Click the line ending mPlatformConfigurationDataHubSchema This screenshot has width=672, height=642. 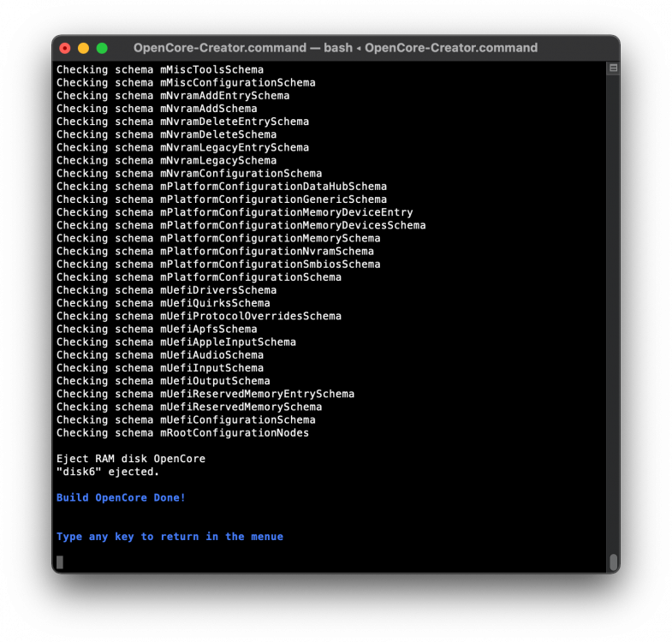222,186
